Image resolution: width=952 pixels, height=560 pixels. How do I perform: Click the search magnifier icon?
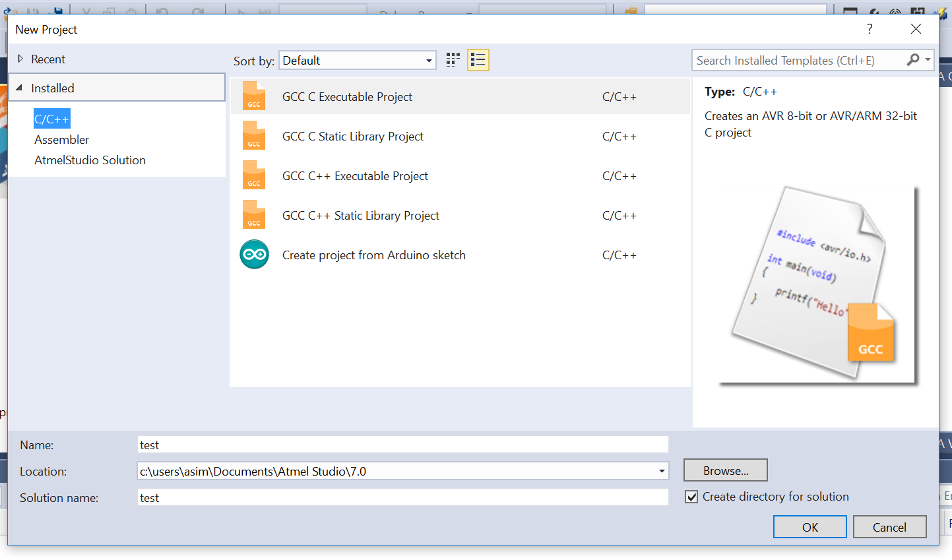(913, 60)
